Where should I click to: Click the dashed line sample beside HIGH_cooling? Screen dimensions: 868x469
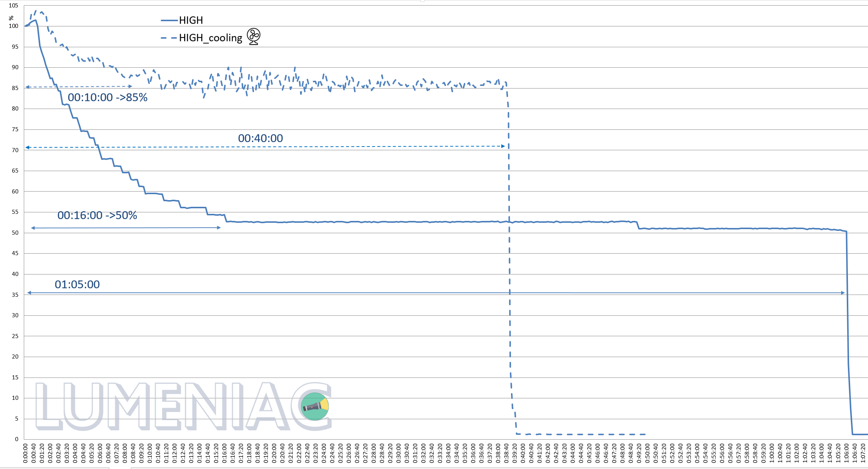(169, 38)
